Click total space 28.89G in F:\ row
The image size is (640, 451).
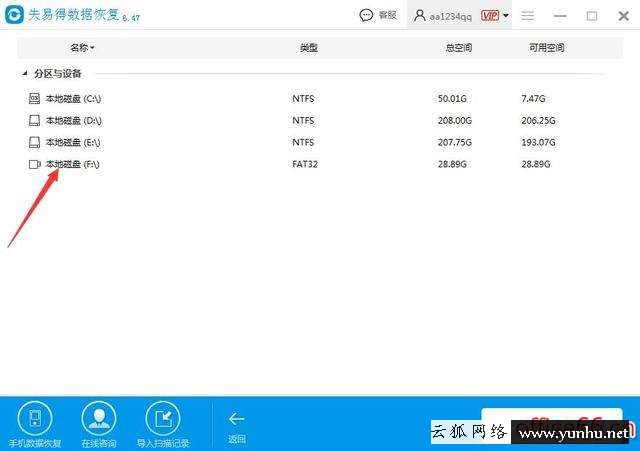452,164
